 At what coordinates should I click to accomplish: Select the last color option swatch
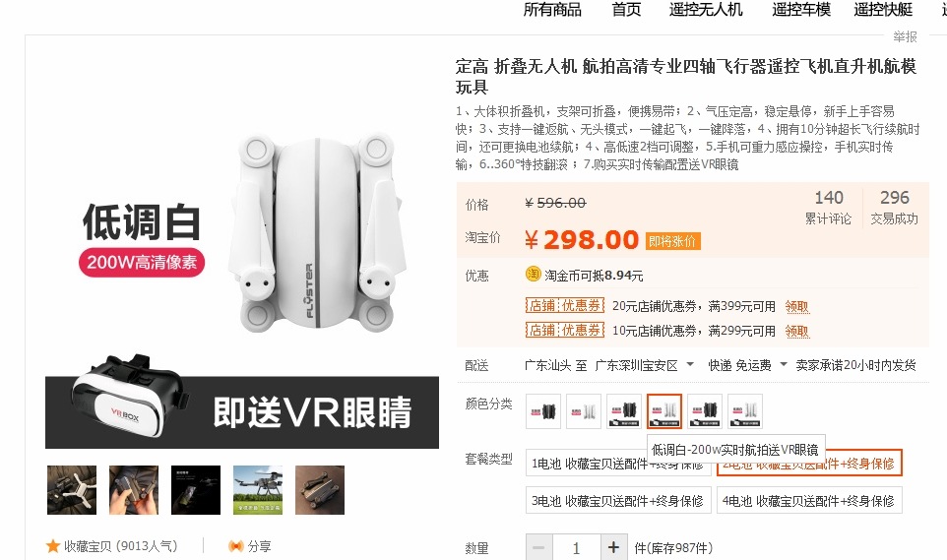pos(745,411)
